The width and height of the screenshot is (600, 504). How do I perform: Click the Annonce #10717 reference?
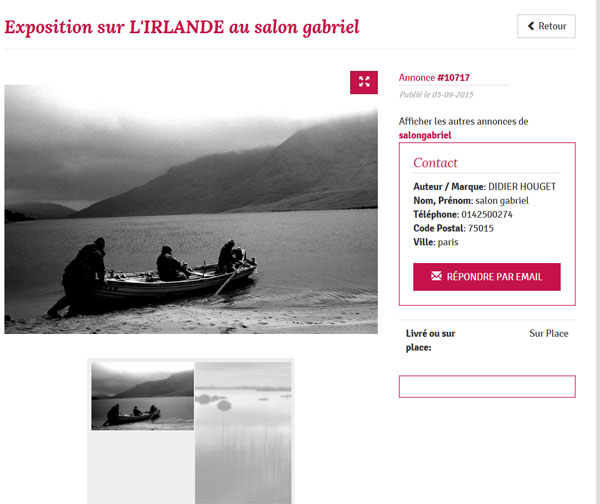tap(434, 78)
